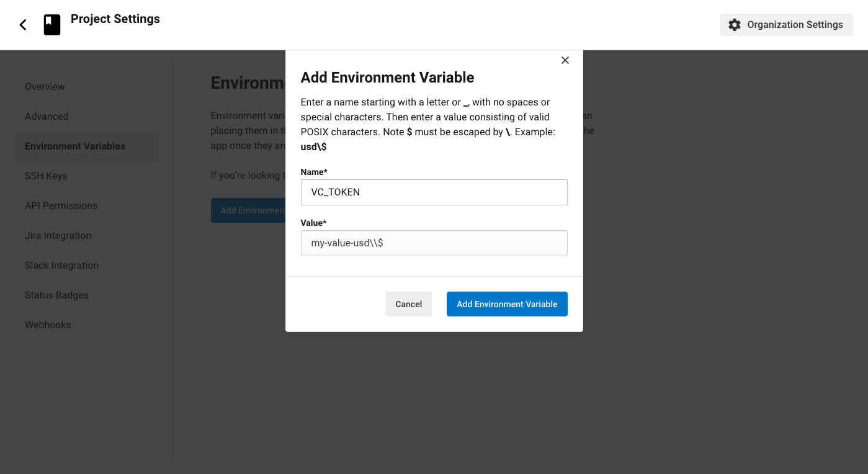Open API Permissions settings
The width and height of the screenshot is (868, 474).
[61, 205]
